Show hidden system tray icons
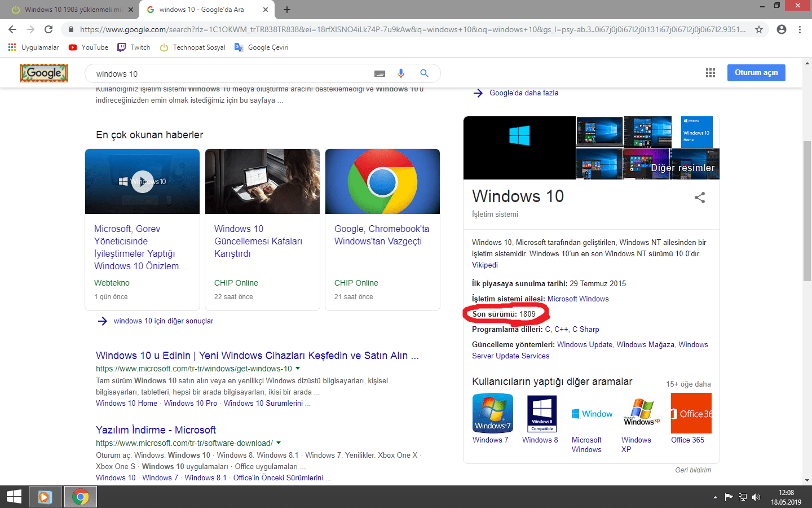The height and width of the screenshot is (508, 812). pos(715,497)
